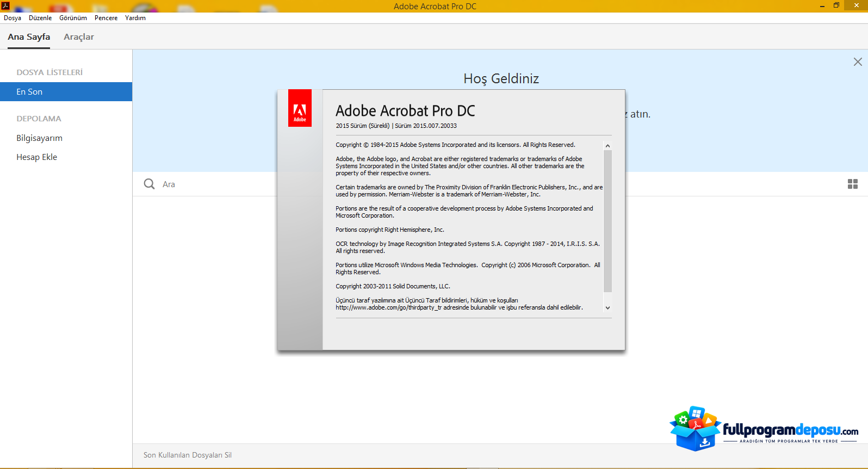Close the Adobe Acrobat Pro DC window
868x469 pixels.
(857, 6)
